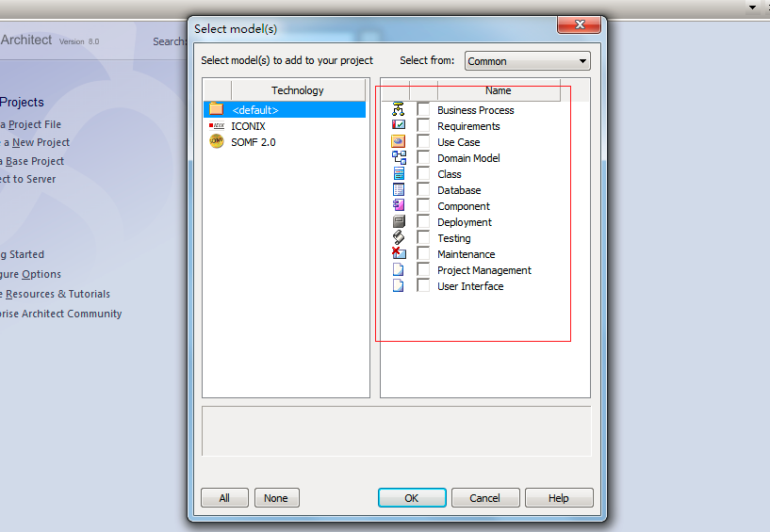The height and width of the screenshot is (532, 770).
Task: Click the Deployment model icon
Action: [x=399, y=221]
